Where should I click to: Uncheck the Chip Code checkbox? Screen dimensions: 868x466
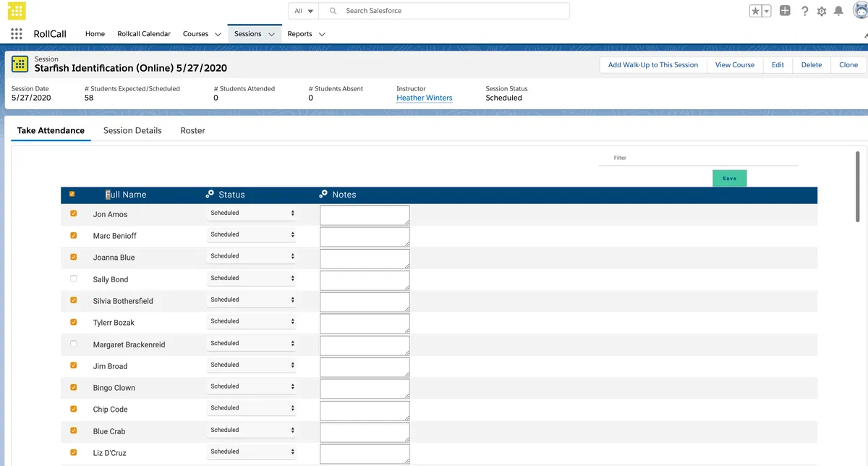[x=74, y=409]
